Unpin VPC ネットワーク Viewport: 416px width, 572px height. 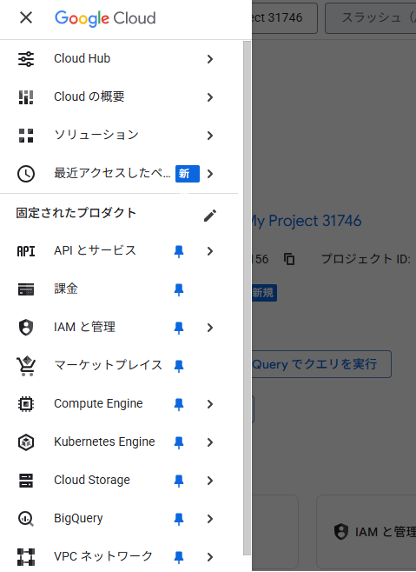179,557
